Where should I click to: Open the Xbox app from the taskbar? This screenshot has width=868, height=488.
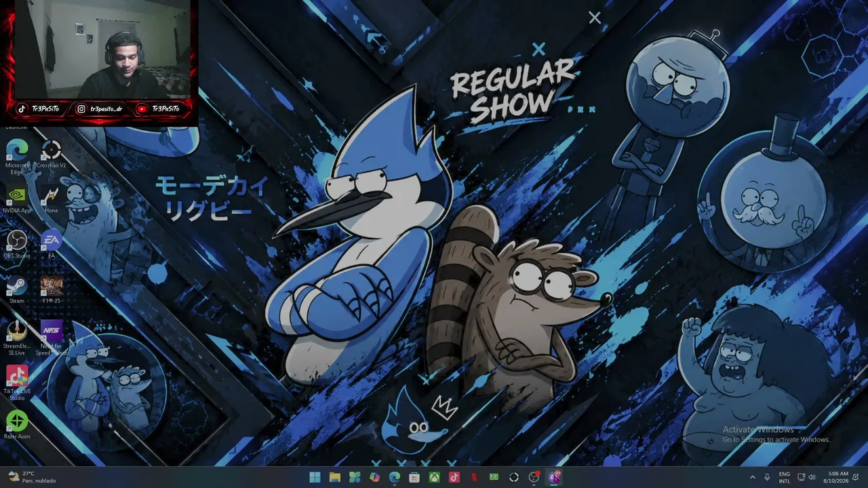tap(434, 477)
